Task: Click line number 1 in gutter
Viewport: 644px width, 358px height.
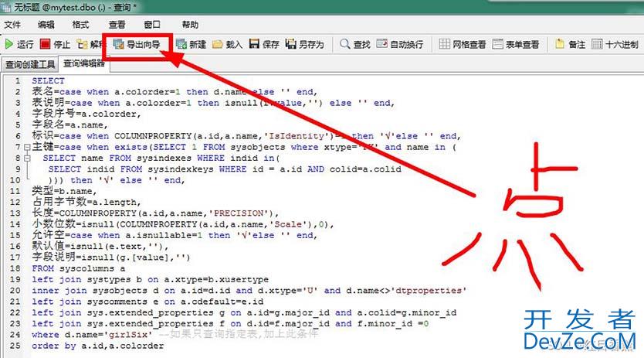Action: [x=18, y=80]
